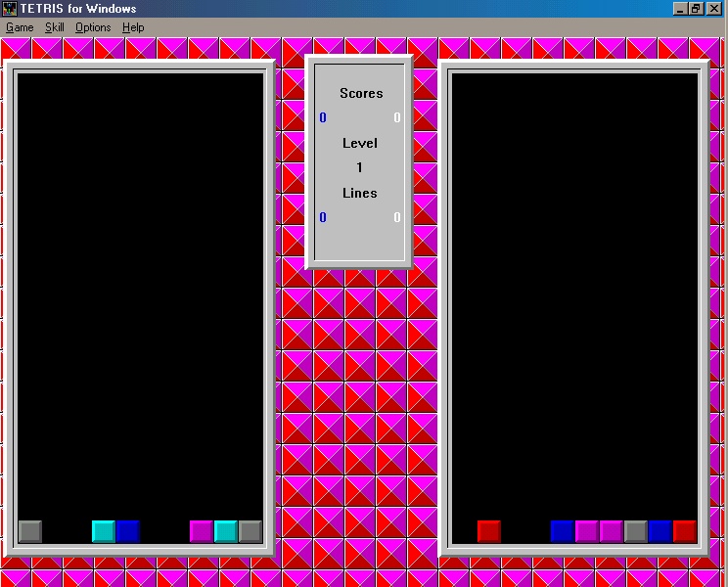Image resolution: width=728 pixels, height=587 pixels.
Task: Click magenta block touching gray block, right board
Action: [612, 531]
